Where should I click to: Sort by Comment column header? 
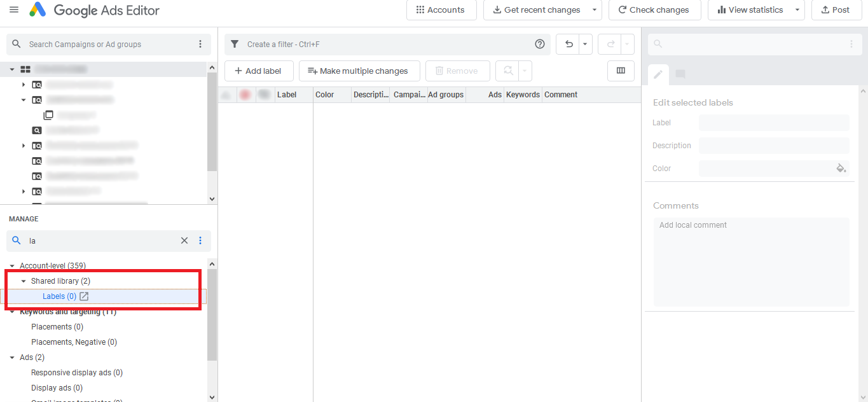click(561, 95)
